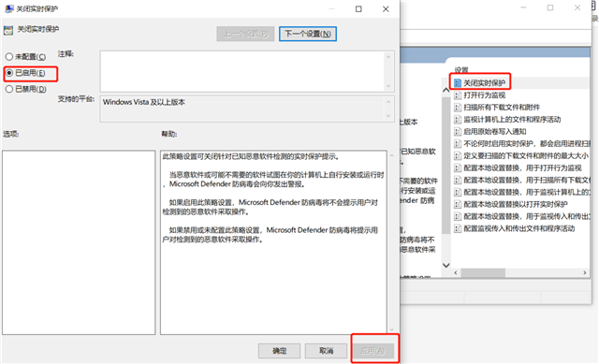This screenshot has width=599, height=364.
Task: Click icon of 配置本地设置替换，用于打开行为监视
Action: pos(458,168)
